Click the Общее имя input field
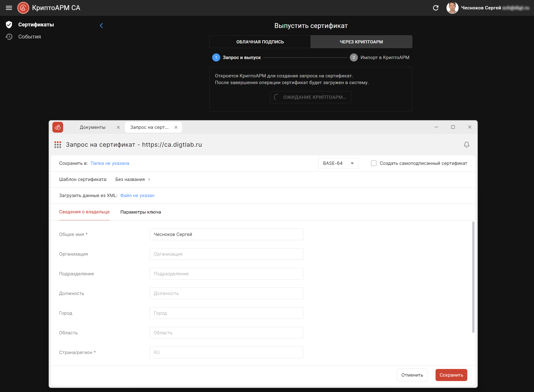 [226, 234]
